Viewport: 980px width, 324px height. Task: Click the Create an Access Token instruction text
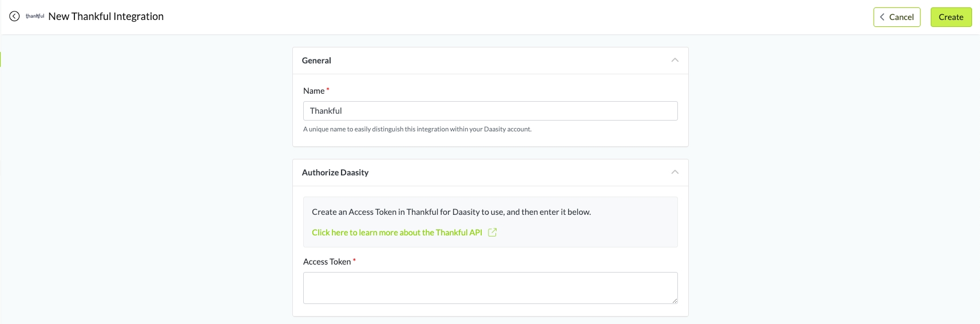(451, 212)
